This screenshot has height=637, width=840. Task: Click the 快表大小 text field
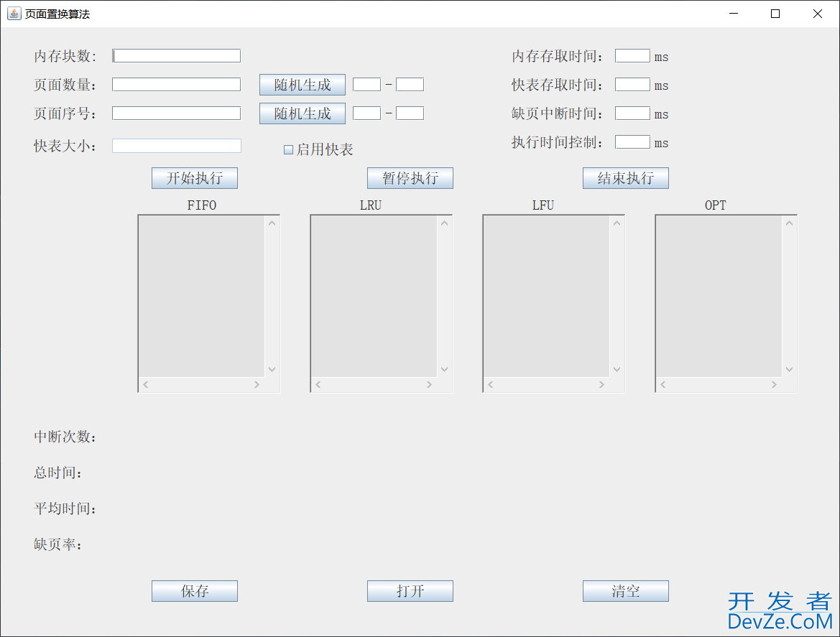[176, 146]
